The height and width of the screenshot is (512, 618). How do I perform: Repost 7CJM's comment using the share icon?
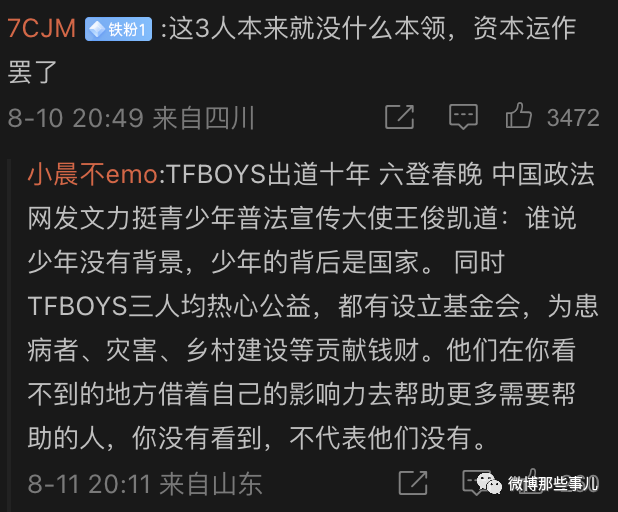pyautogui.click(x=399, y=118)
